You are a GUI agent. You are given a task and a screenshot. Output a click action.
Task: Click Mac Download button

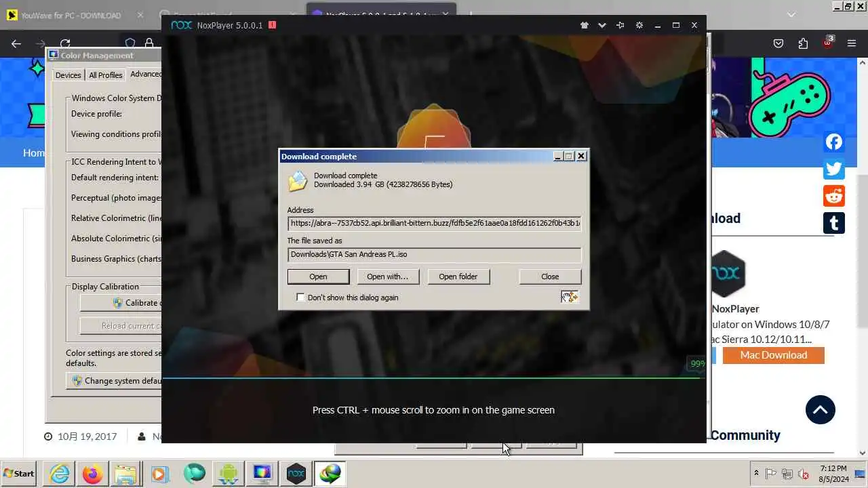pos(774,355)
